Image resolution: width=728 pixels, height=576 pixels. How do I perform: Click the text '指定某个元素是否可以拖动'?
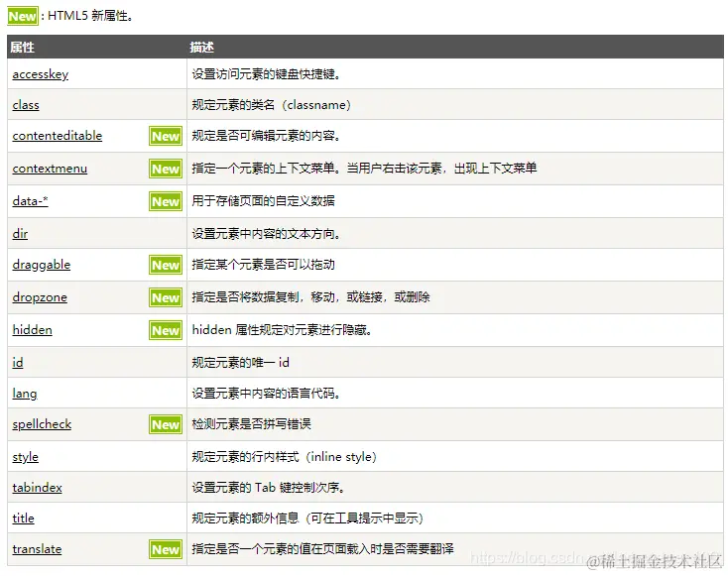click(263, 265)
